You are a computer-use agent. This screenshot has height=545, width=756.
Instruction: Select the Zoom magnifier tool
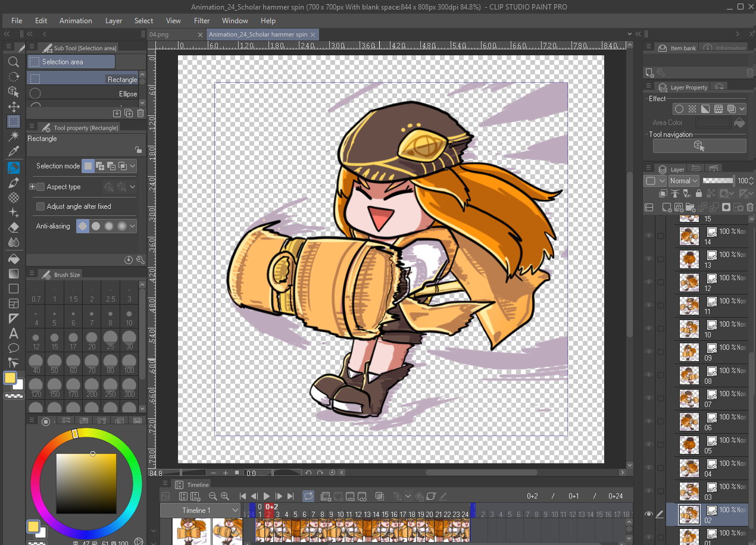pyautogui.click(x=14, y=62)
